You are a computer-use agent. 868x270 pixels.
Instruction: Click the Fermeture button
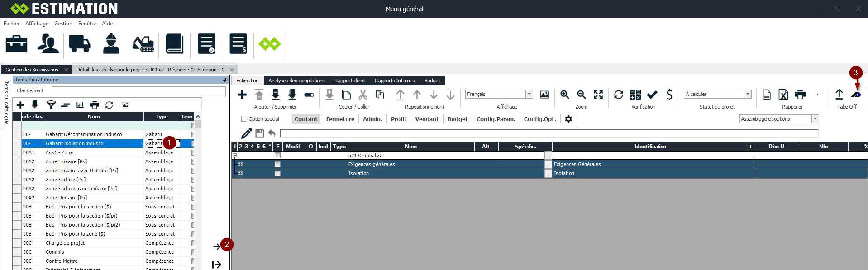(x=340, y=119)
